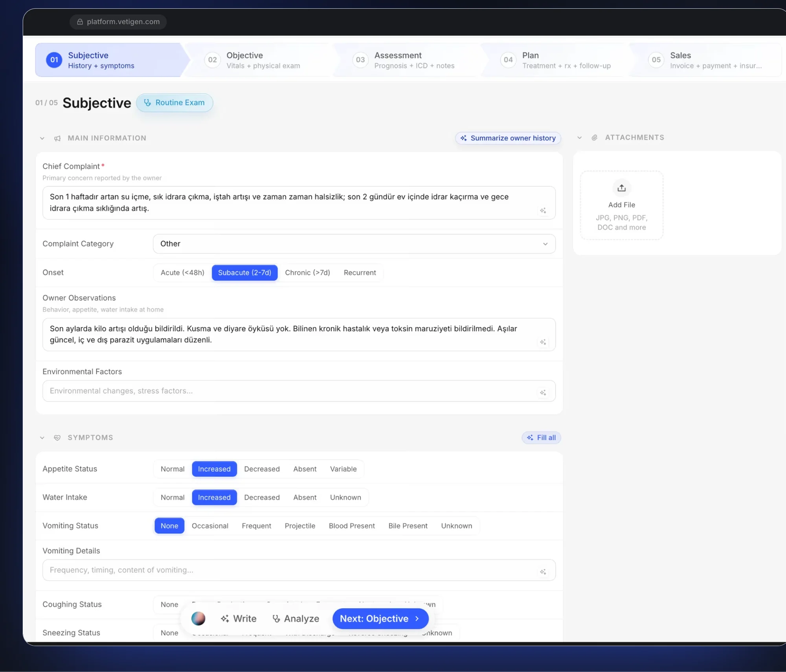Click the AI sparkle icon in Owner Observations field
This screenshot has height=672, width=786.
click(543, 342)
